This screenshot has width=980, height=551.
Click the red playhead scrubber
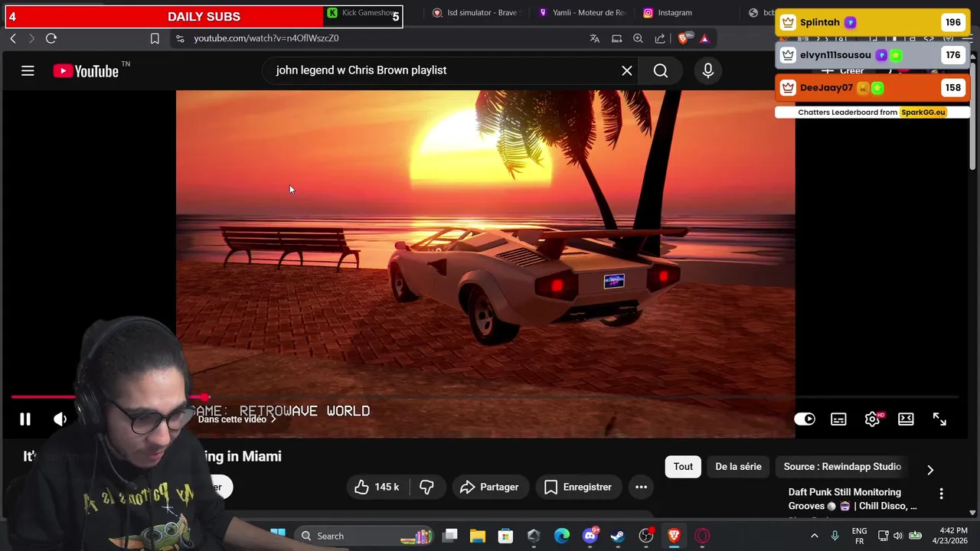(x=205, y=397)
